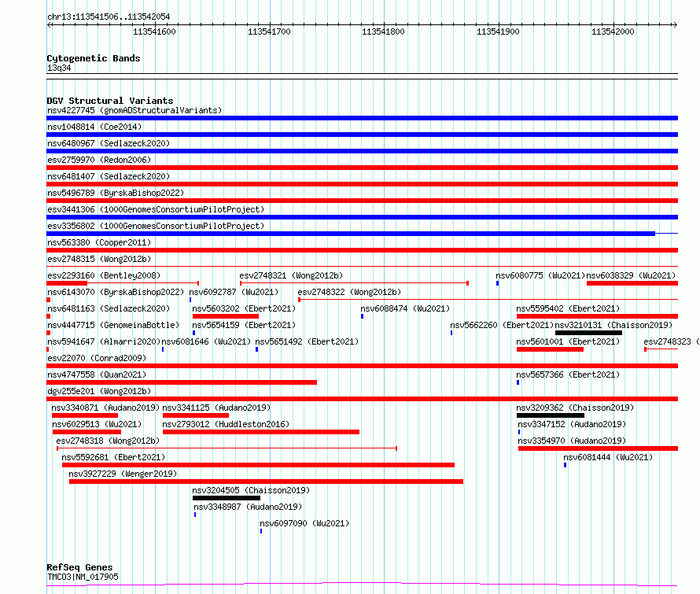Click nsv5603202 (Ebert2021) label

244,308
